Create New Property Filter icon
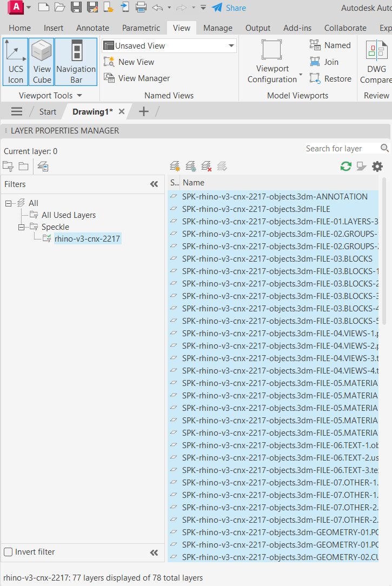Viewport: 392px width, 586px height. (x=8, y=167)
